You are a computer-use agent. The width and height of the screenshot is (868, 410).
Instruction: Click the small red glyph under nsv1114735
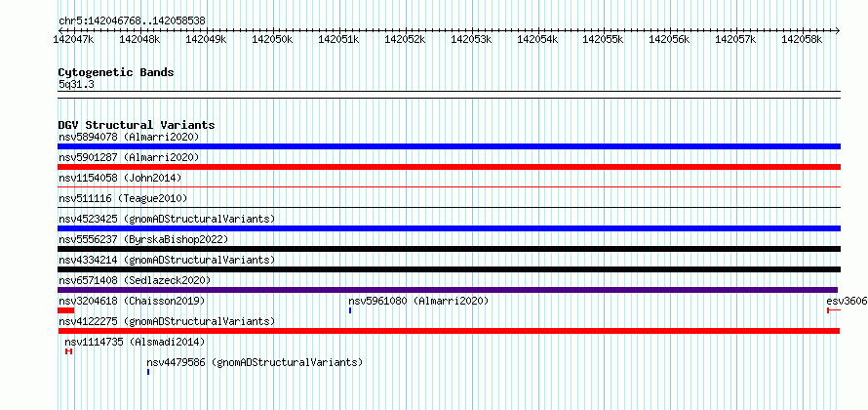coord(68,351)
